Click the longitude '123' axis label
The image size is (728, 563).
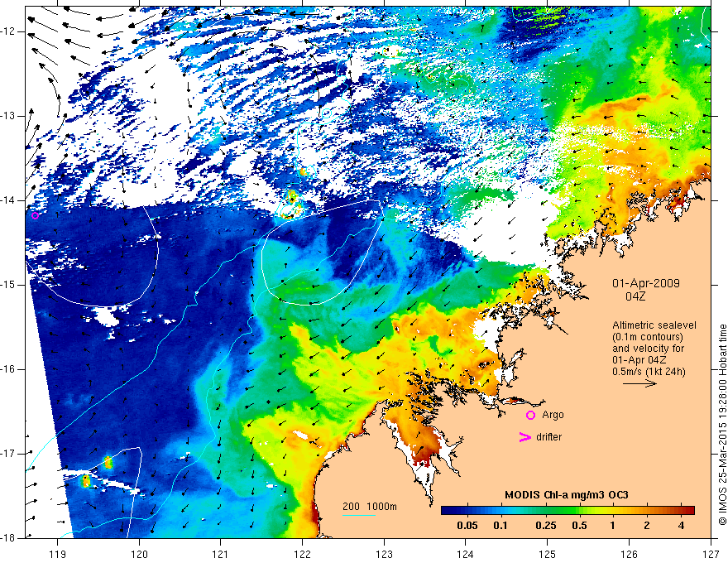coord(384,554)
